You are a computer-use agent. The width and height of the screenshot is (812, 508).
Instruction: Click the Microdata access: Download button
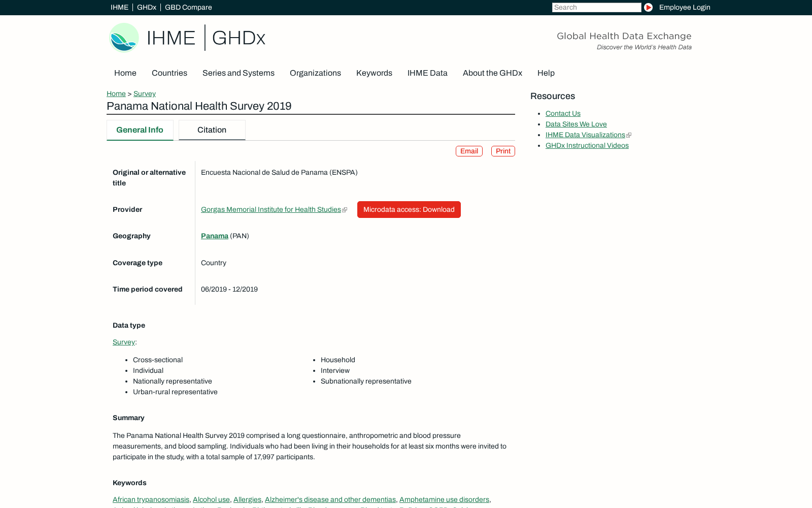tap(409, 210)
